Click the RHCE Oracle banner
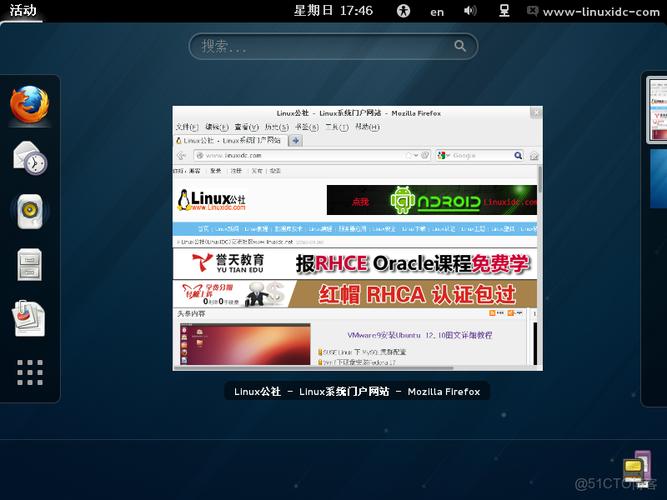This screenshot has width=667, height=500. 355,264
